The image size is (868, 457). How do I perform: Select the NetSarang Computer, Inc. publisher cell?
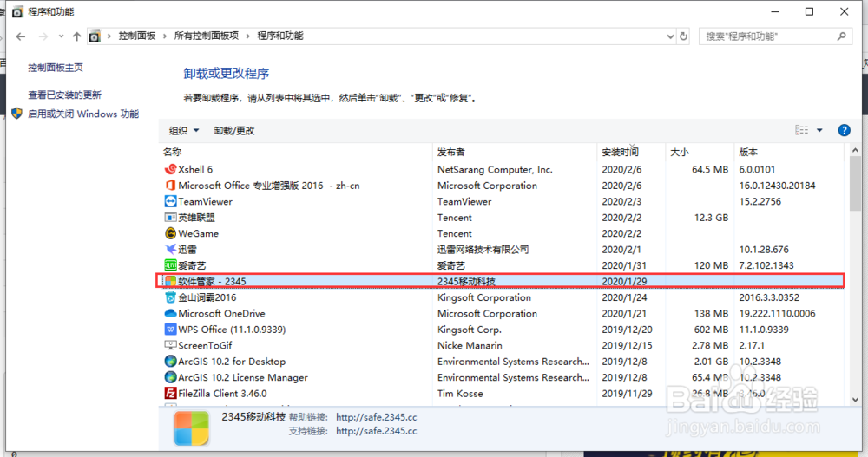click(495, 169)
